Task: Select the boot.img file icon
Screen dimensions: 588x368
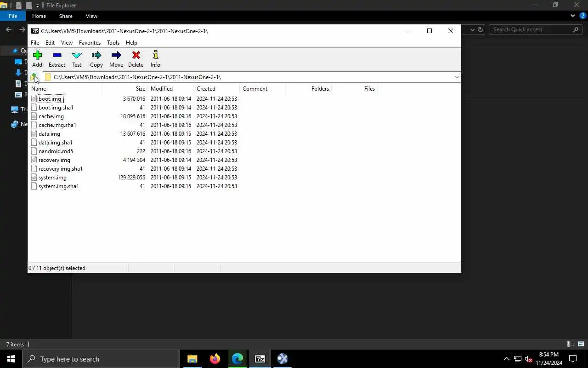Action: click(34, 98)
